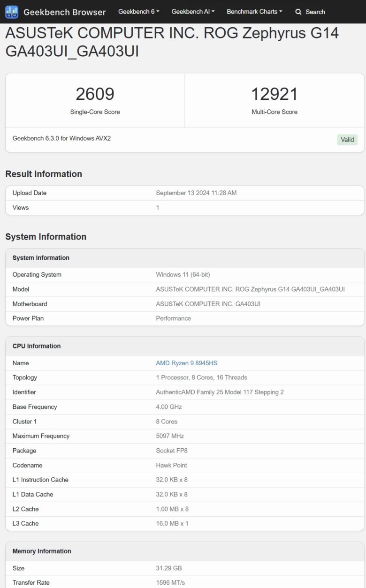The height and width of the screenshot is (588, 366).
Task: Click the Memory Information table header
Action: [x=185, y=551]
